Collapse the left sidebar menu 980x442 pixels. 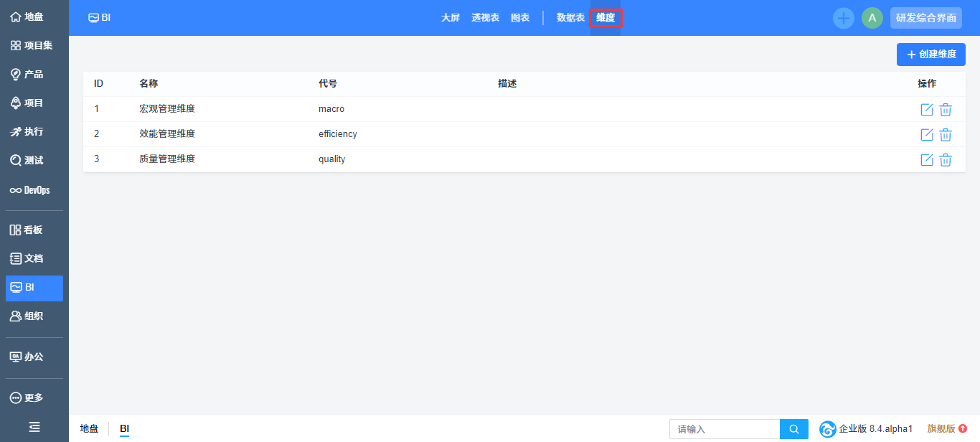(x=34, y=427)
